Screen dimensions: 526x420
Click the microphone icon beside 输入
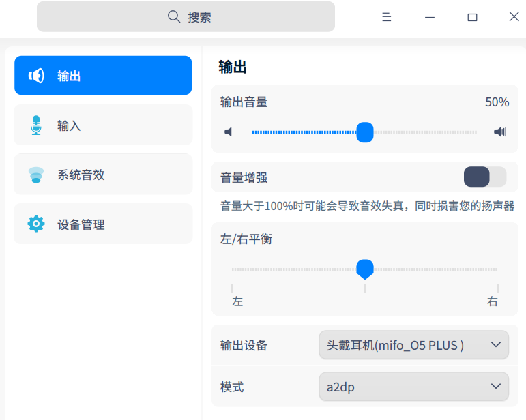(x=36, y=125)
